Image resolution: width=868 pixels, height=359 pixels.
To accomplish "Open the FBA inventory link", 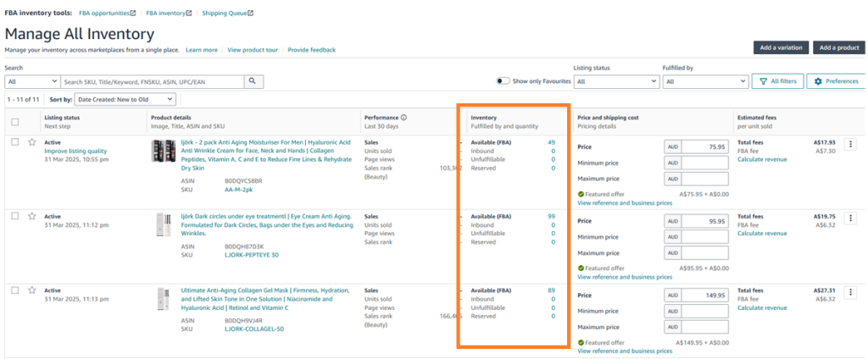I will pos(165,13).
